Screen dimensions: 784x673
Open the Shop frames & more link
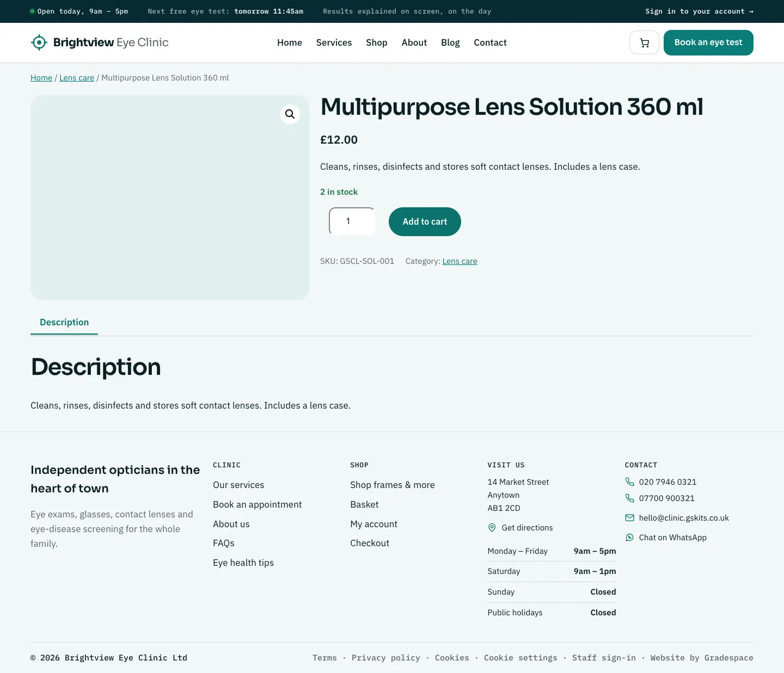click(x=393, y=485)
